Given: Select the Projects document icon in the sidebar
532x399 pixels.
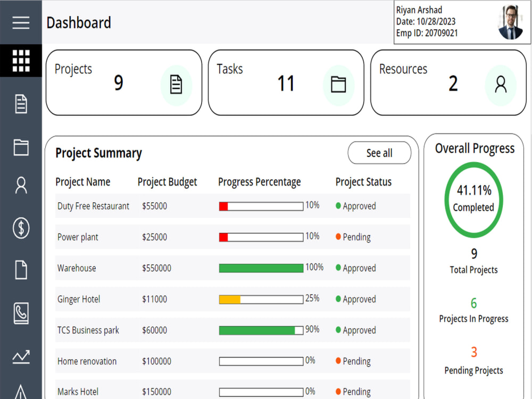Looking at the screenshot, I should click(x=21, y=104).
